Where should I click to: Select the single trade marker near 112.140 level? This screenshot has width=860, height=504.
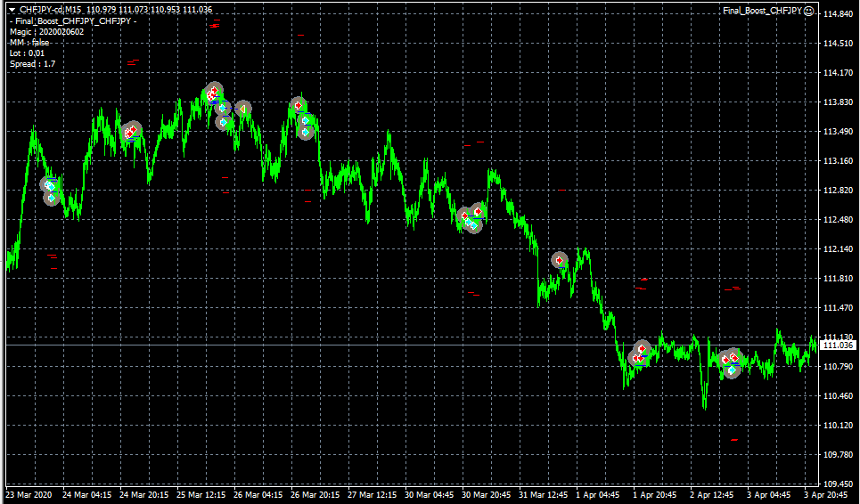point(560,260)
